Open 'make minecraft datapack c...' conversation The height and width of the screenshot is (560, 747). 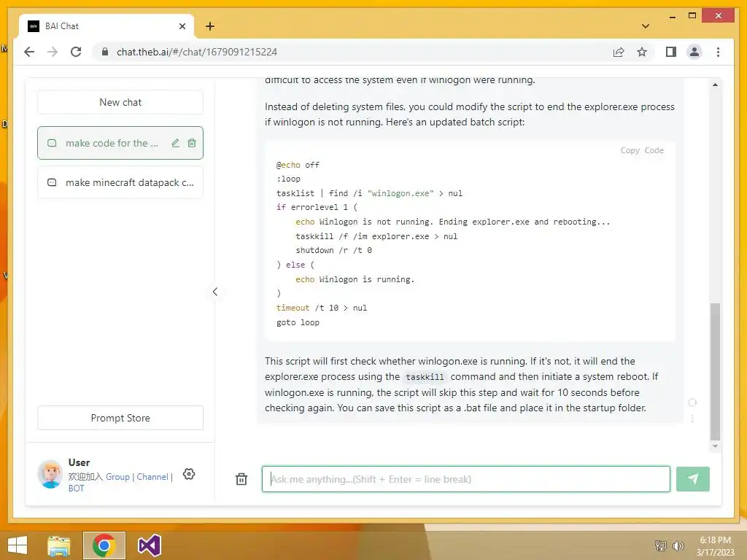120,182
